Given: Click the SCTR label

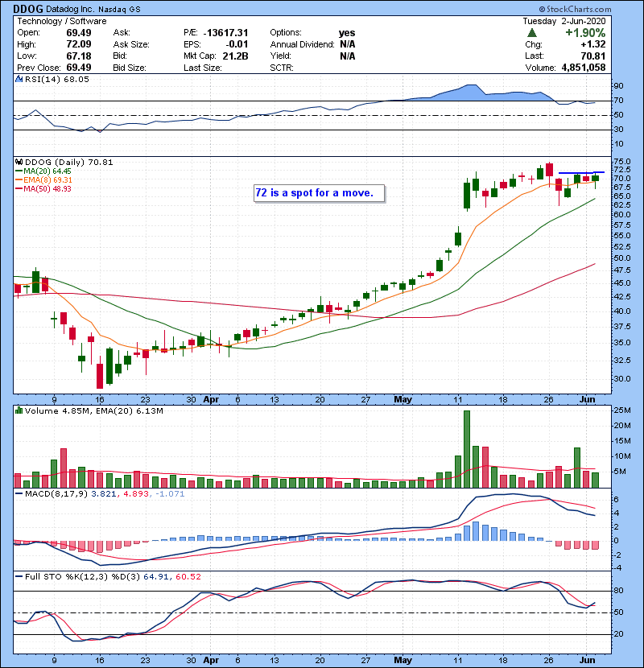Looking at the screenshot, I should tap(282, 68).
